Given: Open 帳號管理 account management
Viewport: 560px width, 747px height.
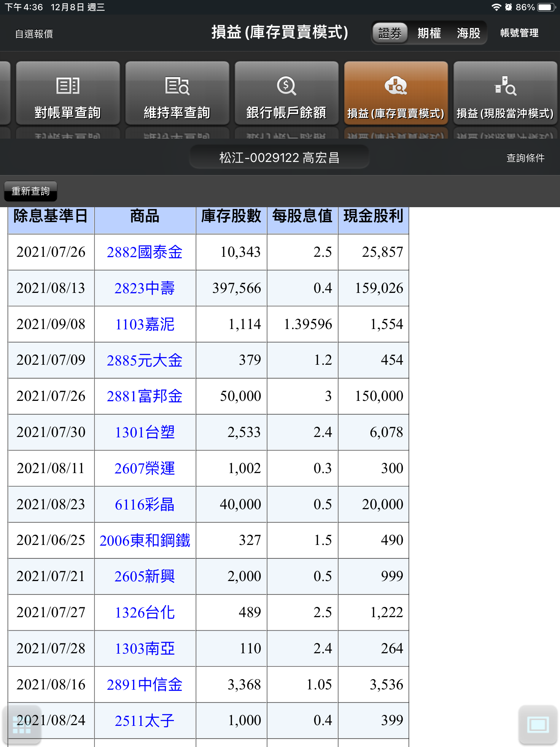Looking at the screenshot, I should pos(519,33).
